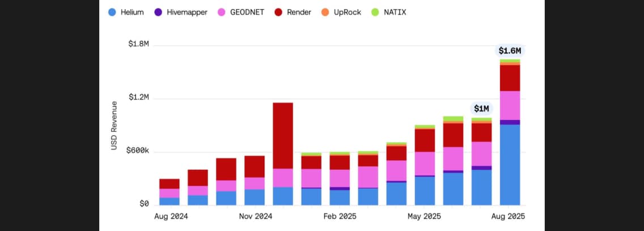Click the May 2025 x-axis label
This screenshot has width=644, height=231.
coord(424,216)
